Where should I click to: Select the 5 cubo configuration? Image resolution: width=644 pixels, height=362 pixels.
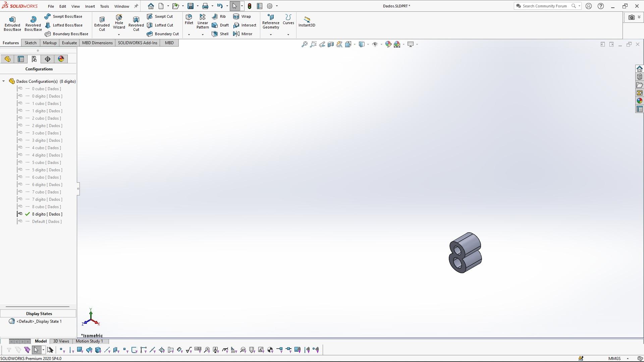[x=47, y=163]
